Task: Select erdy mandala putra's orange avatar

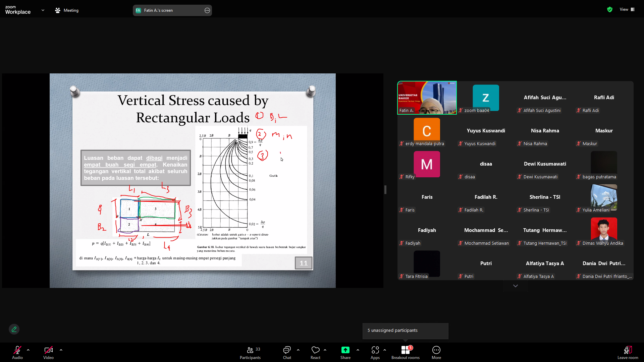Action: pyautogui.click(x=427, y=130)
